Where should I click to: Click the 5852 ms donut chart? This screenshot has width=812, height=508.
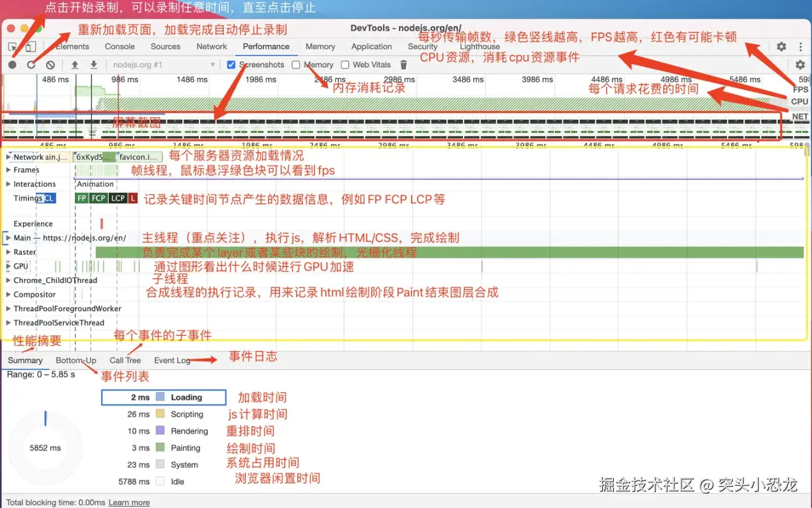pos(45,448)
